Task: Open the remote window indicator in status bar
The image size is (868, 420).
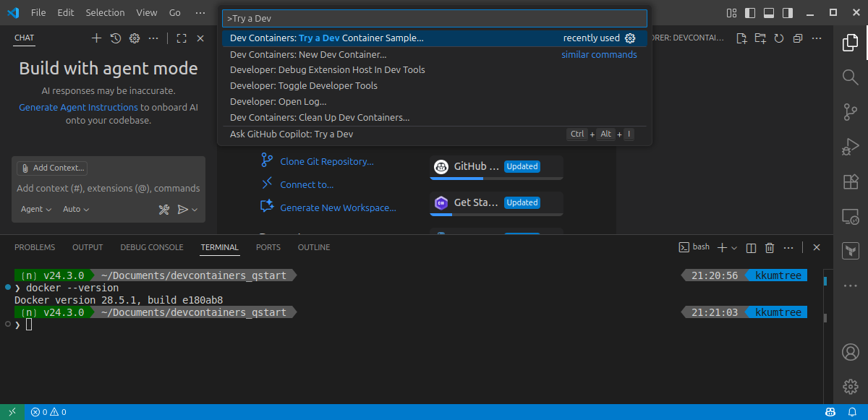Action: tap(12, 412)
